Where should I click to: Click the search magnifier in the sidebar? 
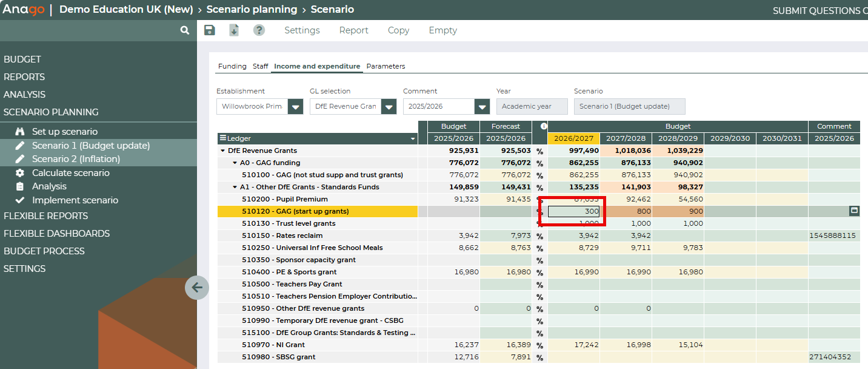pos(185,30)
